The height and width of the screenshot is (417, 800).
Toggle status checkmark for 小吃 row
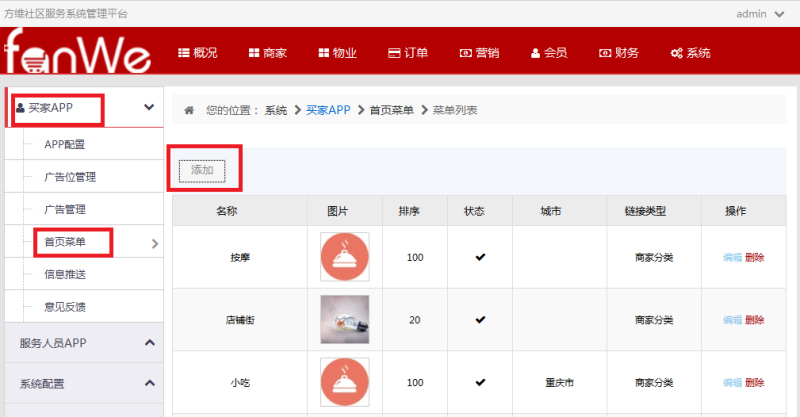point(480,382)
